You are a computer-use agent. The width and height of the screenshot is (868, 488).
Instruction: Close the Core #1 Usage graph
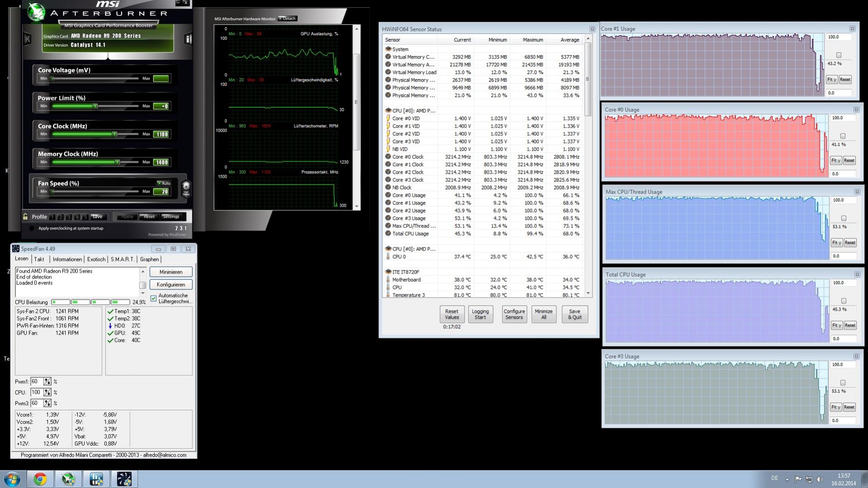(852, 29)
